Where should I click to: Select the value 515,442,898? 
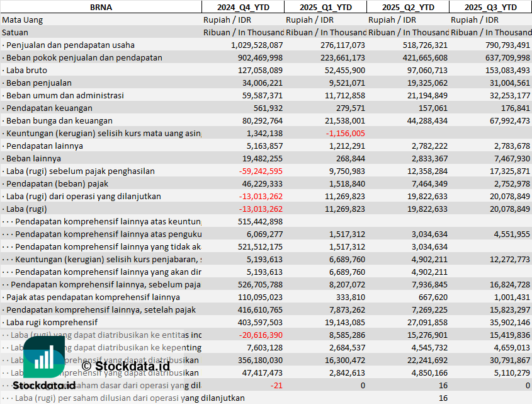[260, 221]
